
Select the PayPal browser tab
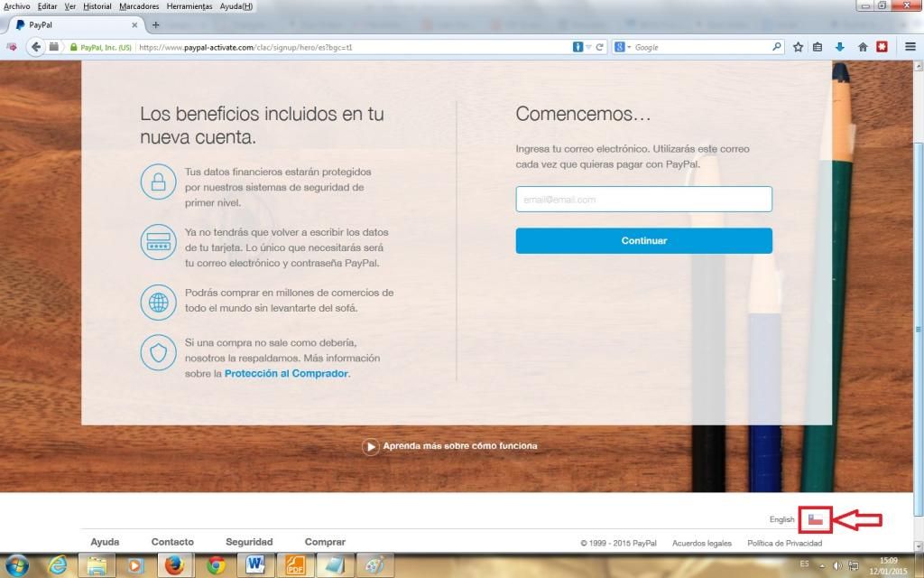(76, 25)
